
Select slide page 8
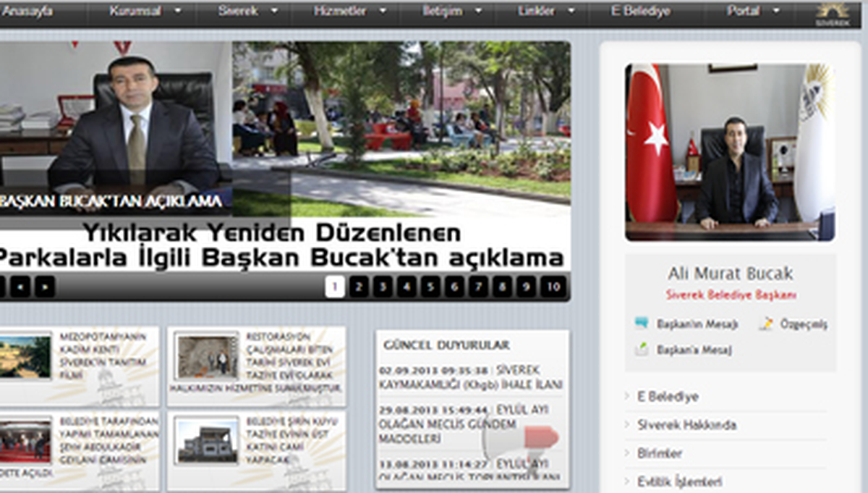coord(502,287)
